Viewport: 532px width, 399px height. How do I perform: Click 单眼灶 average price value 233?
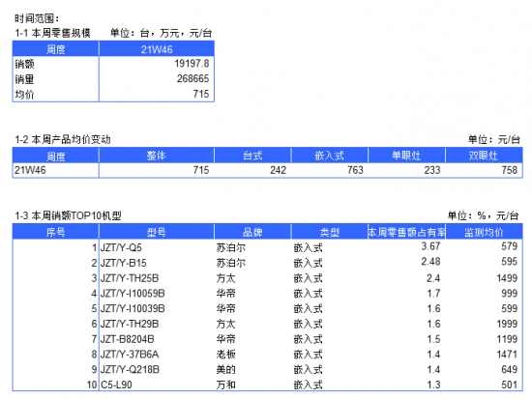pyautogui.click(x=432, y=170)
